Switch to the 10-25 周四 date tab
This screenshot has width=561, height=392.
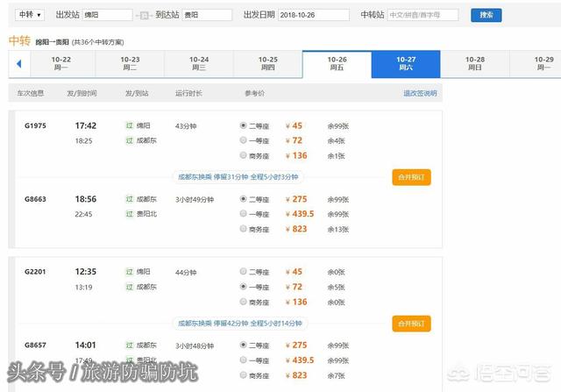(267, 64)
